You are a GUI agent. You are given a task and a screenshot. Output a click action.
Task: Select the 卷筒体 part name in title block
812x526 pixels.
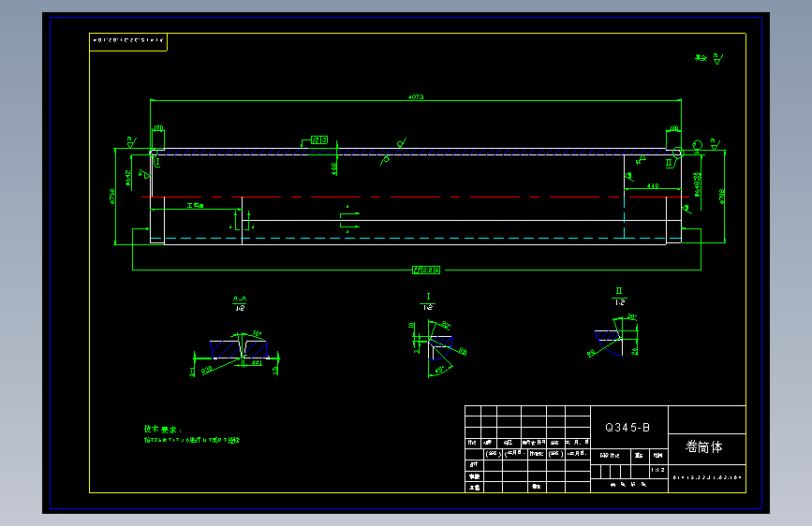(703, 446)
